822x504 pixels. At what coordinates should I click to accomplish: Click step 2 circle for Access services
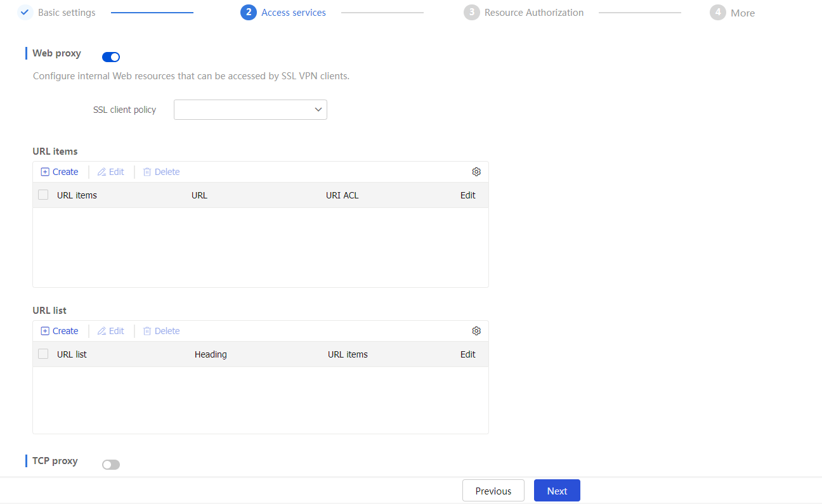(249, 12)
